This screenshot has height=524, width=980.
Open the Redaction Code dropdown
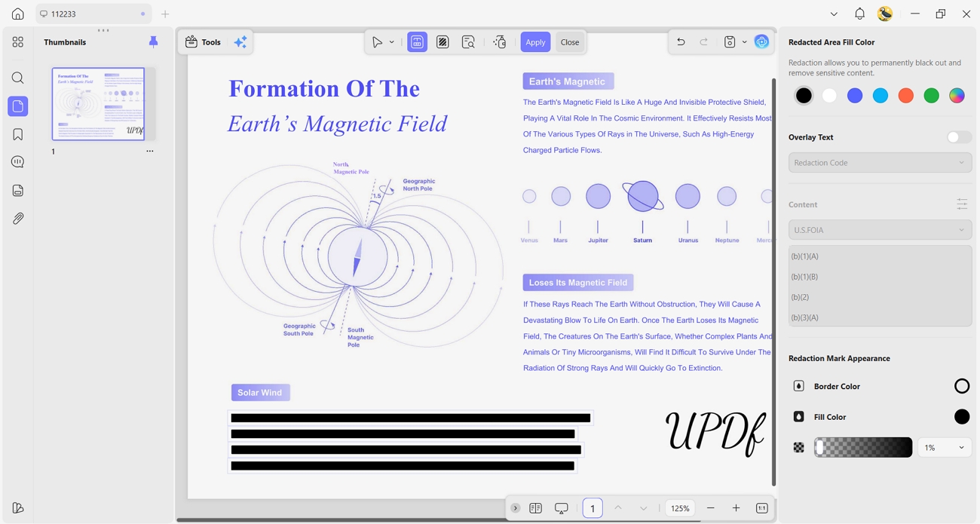point(880,163)
